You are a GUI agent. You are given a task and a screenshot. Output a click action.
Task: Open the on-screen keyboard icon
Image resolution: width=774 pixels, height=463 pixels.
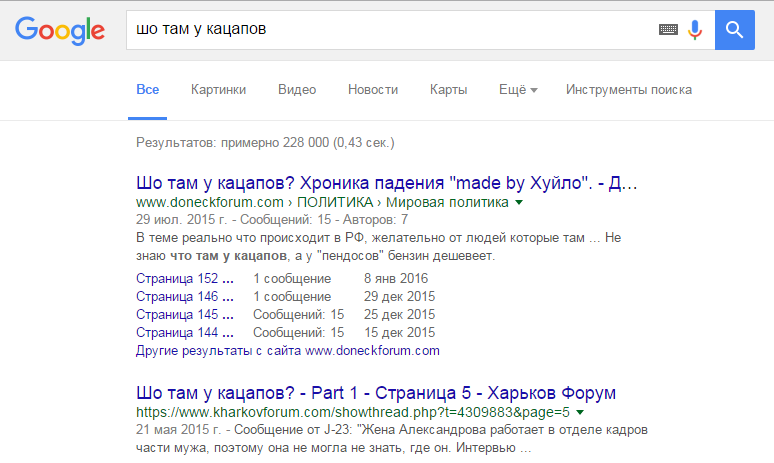(x=668, y=30)
